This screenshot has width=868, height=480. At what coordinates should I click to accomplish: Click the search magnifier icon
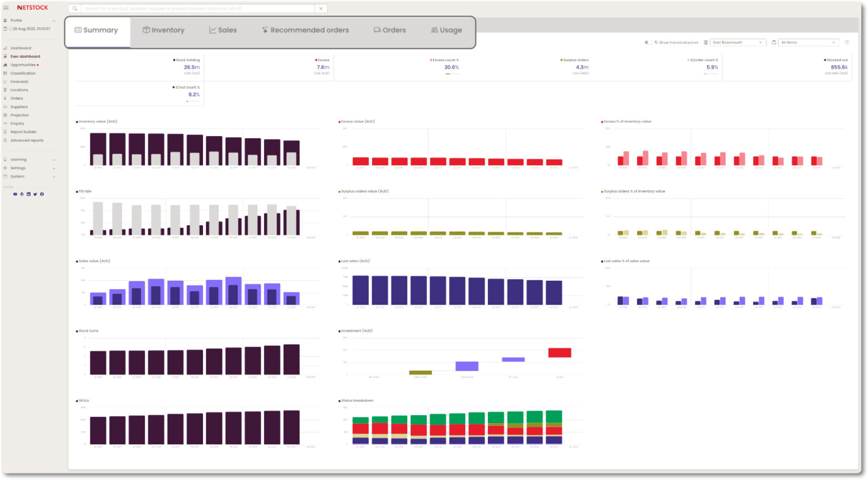[75, 9]
